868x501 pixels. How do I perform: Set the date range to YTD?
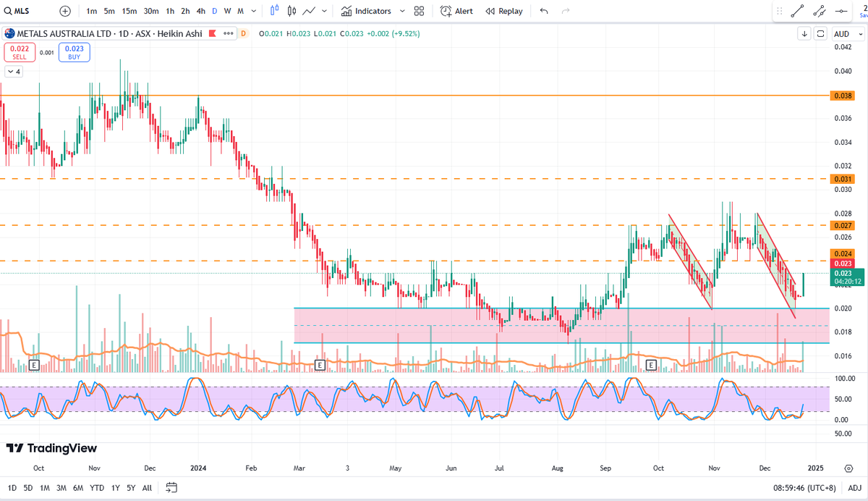pos(98,487)
